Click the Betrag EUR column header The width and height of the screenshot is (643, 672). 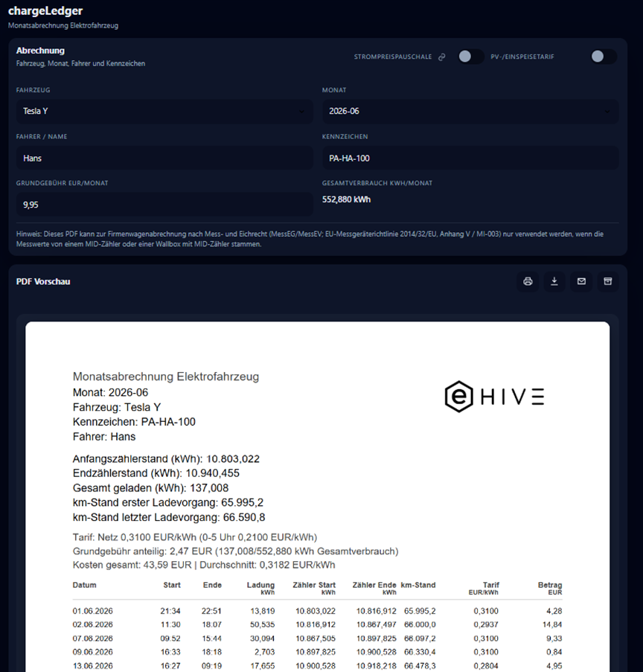550,588
